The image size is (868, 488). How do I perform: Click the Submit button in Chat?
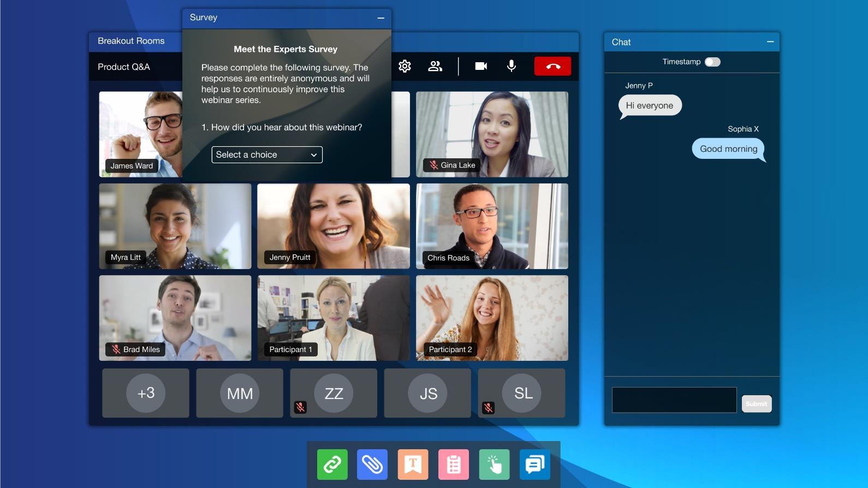pos(756,404)
